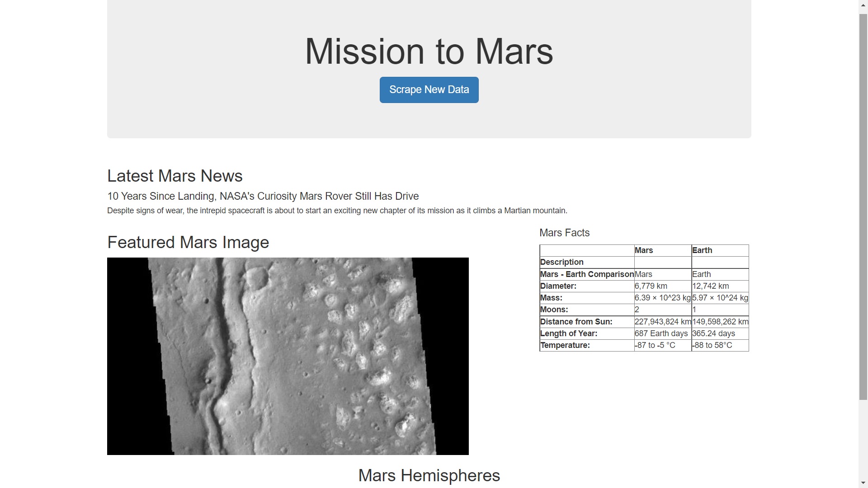Image resolution: width=868 pixels, height=488 pixels.
Task: Select the Length of Year value 687 Earth days
Action: [x=662, y=333]
